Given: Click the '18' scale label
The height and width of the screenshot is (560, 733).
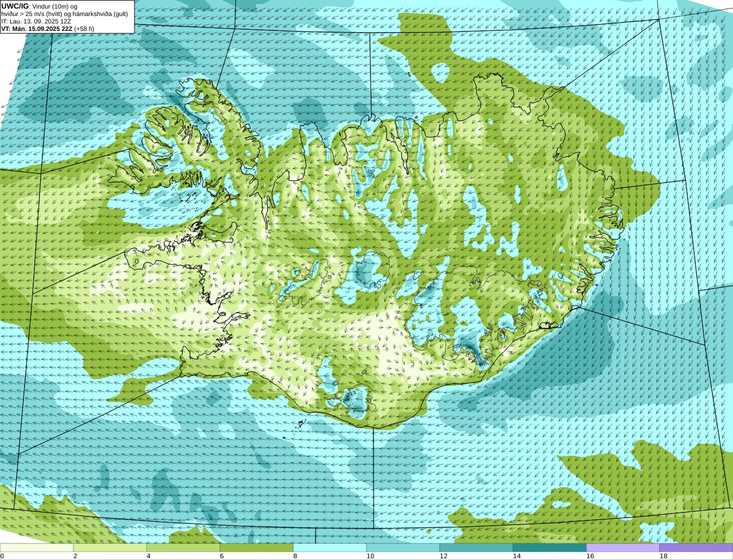Looking at the screenshot, I should [663, 556].
